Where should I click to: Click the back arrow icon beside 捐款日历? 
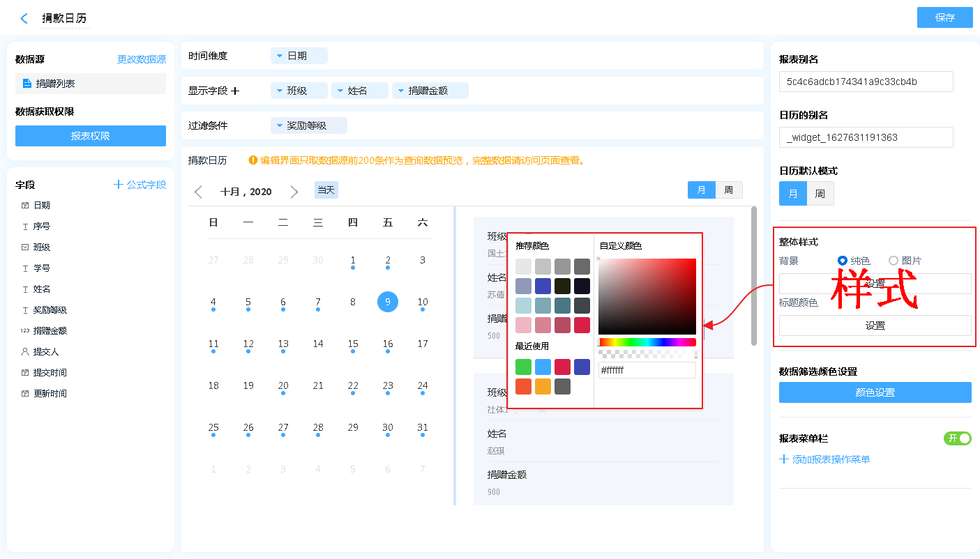tap(24, 19)
